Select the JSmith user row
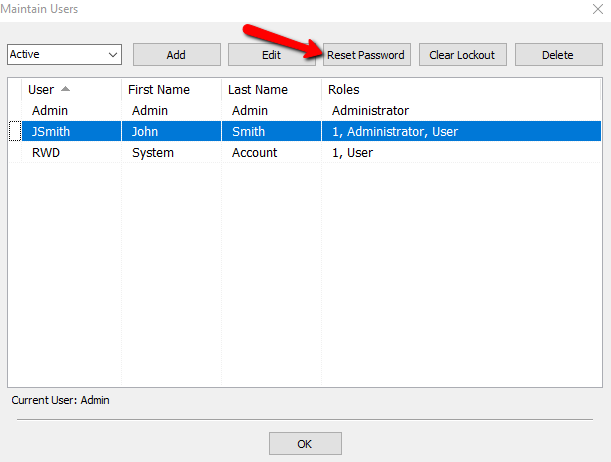 point(305,131)
